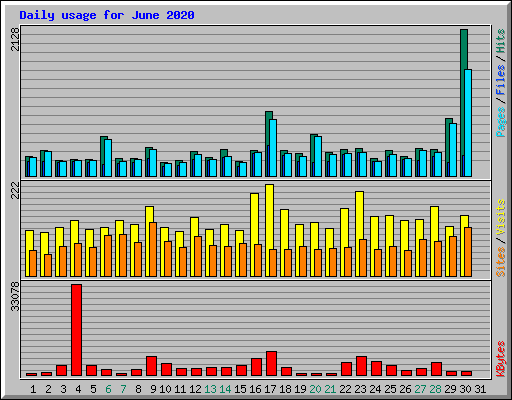512x400 pixels.
Task: Click the red KBytes bar for day 17
Action: pos(271,364)
